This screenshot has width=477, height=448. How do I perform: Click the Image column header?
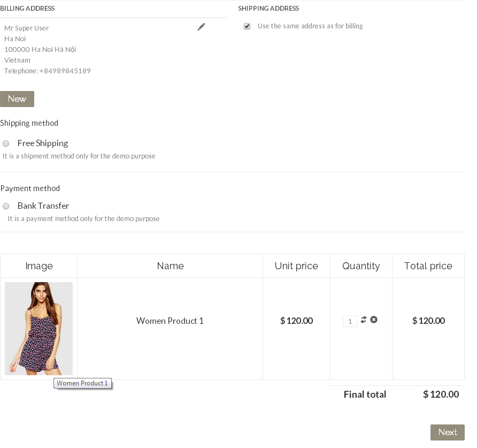(39, 266)
